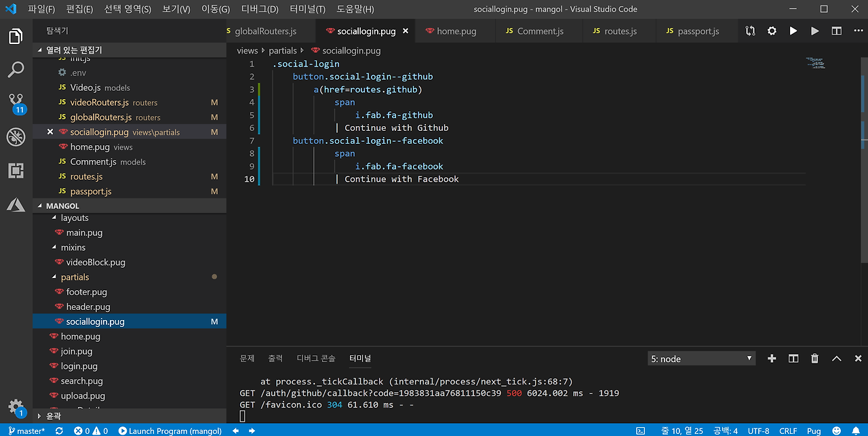Switch to the 문제 panel tab
This screenshot has width=868, height=436.
point(248,359)
